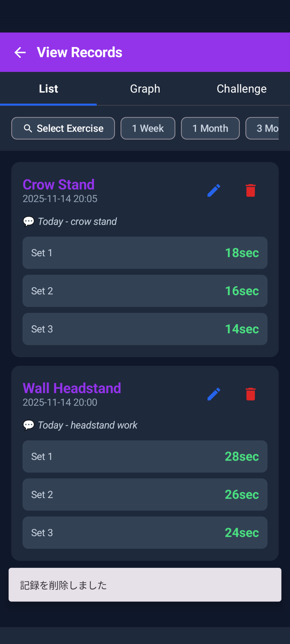290x644 pixels.
Task: Tap the Wall Headstand comment bubble icon
Action: tap(29, 425)
